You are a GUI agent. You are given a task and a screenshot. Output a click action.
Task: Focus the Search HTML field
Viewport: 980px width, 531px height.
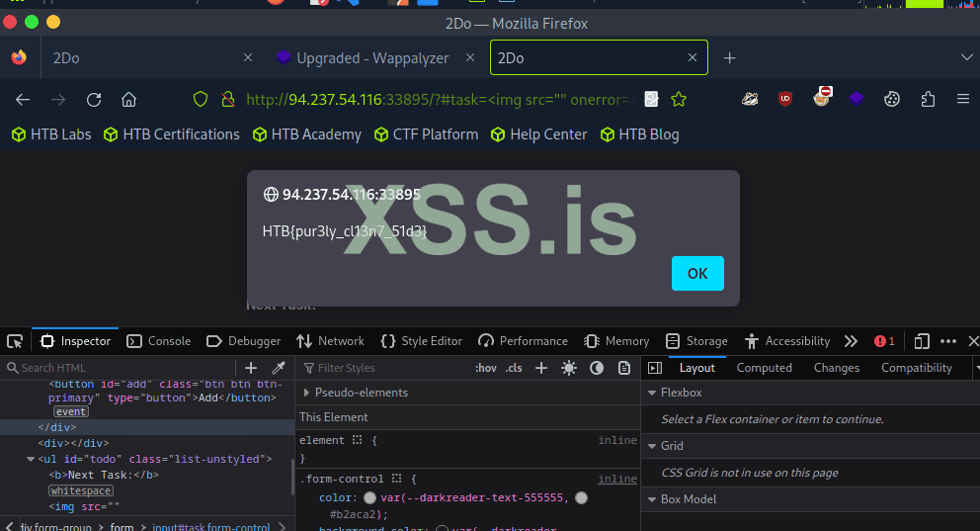[x=119, y=368]
